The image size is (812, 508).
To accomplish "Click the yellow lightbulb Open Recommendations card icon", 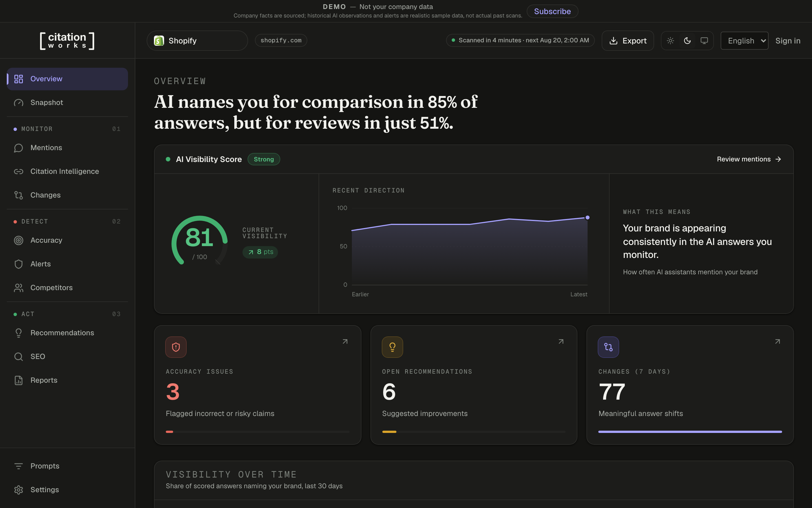I will [x=392, y=347].
